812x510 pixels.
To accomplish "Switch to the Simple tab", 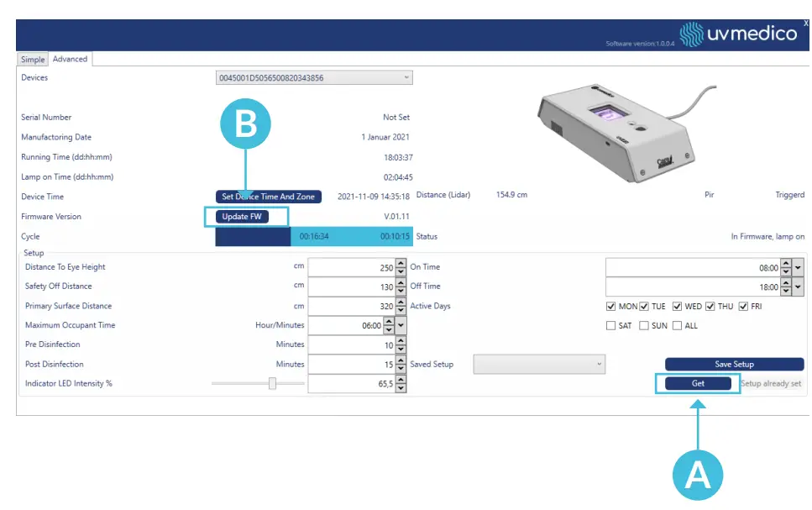I will tap(33, 59).
